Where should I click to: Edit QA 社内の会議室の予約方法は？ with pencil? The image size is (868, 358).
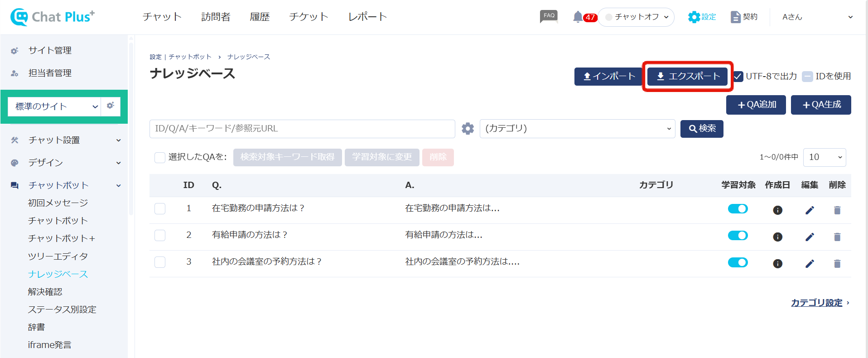pyautogui.click(x=810, y=263)
